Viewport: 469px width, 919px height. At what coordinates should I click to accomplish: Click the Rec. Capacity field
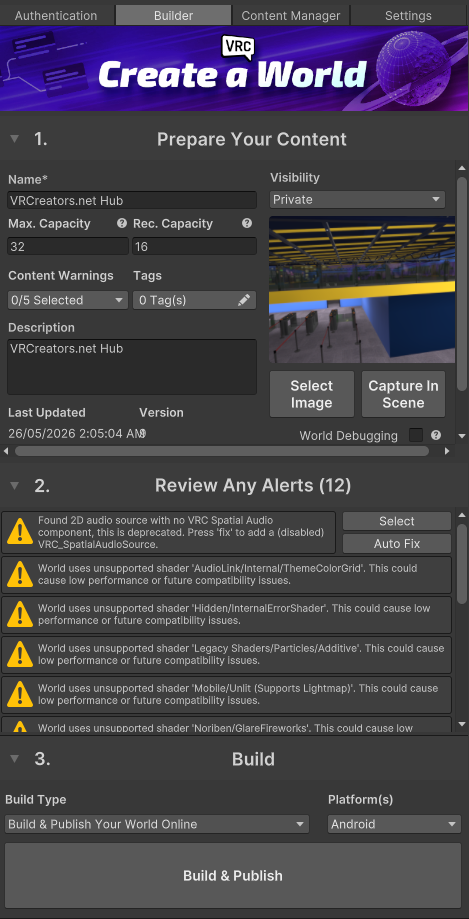pos(195,247)
